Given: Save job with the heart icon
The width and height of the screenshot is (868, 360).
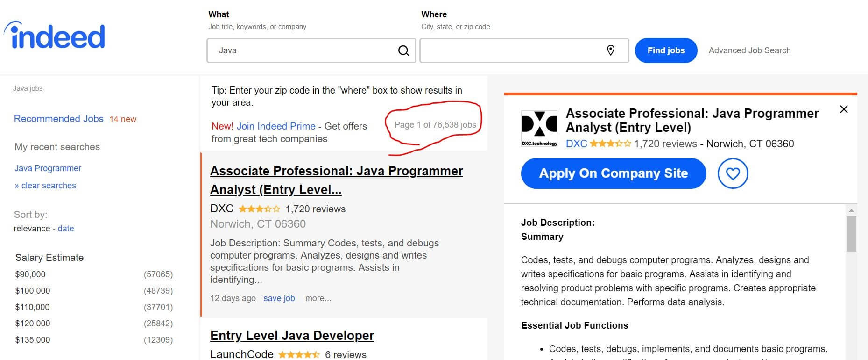Looking at the screenshot, I should point(733,173).
